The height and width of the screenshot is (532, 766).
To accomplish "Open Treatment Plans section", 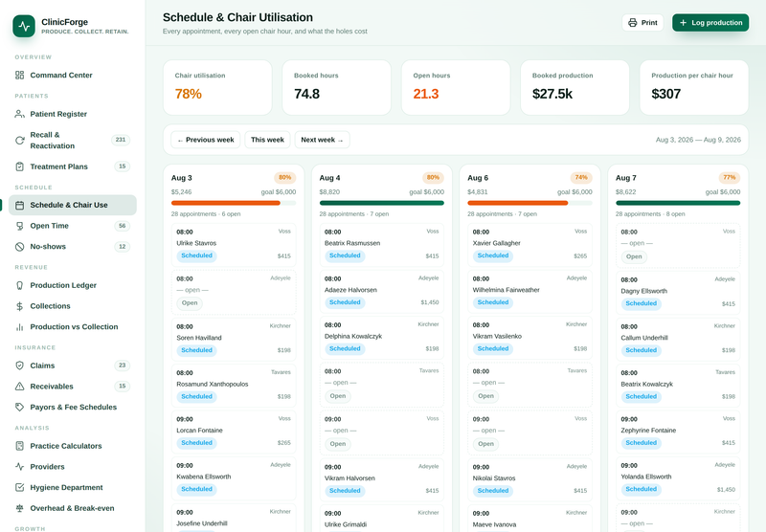I will point(73,166).
